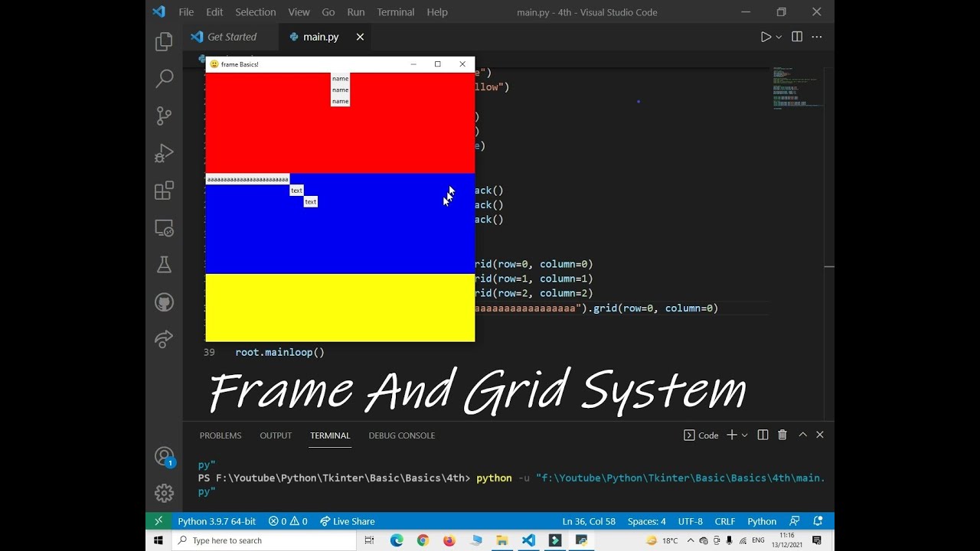Open the Live Share activity bar icon
The image size is (980, 551).
[164, 339]
